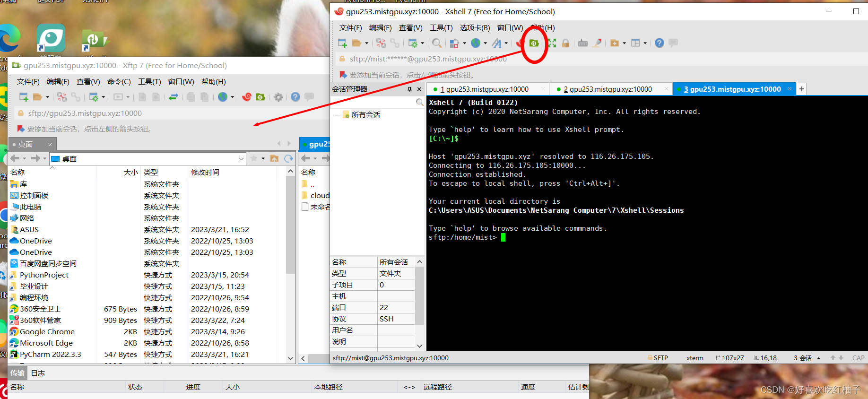
Task: Click the Disconnect icon in Xftp toolbar
Action: pos(62,97)
